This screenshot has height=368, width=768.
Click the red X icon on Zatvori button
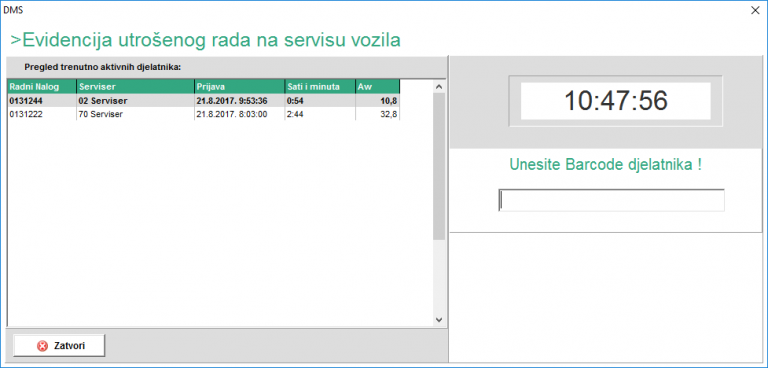43,346
